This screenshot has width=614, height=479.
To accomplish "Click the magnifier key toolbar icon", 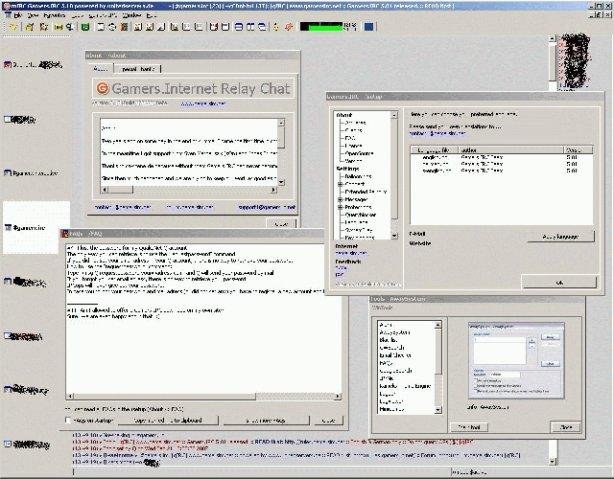I will [70, 27].
